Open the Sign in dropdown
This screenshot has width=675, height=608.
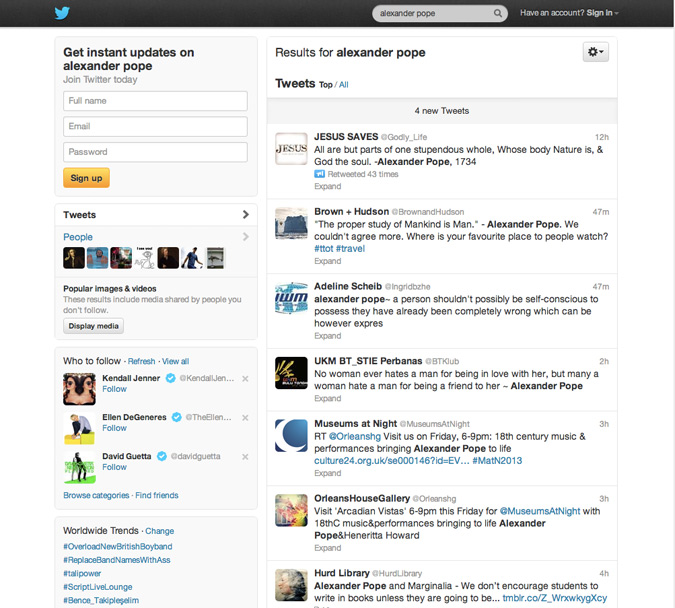tap(602, 13)
